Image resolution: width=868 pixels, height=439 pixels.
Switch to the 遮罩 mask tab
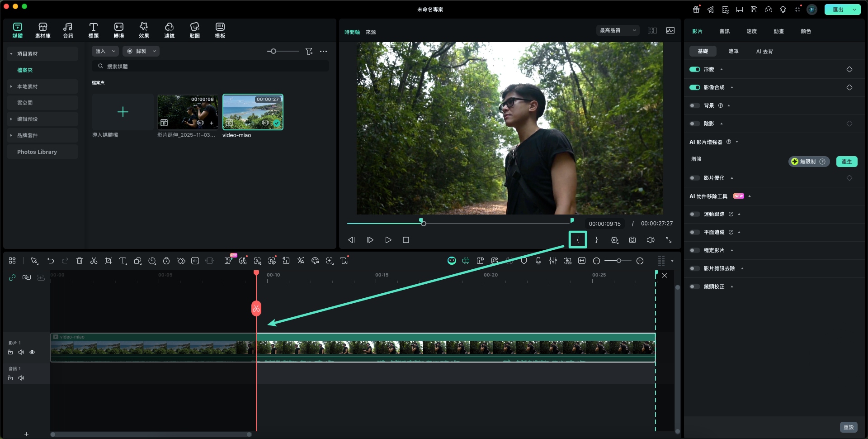point(733,51)
